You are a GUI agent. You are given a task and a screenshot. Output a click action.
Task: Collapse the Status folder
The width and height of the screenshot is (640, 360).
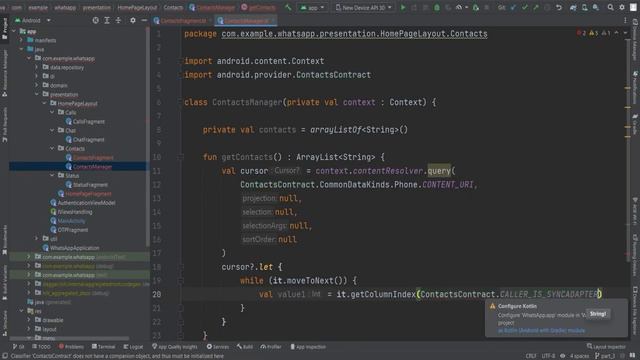point(52,176)
